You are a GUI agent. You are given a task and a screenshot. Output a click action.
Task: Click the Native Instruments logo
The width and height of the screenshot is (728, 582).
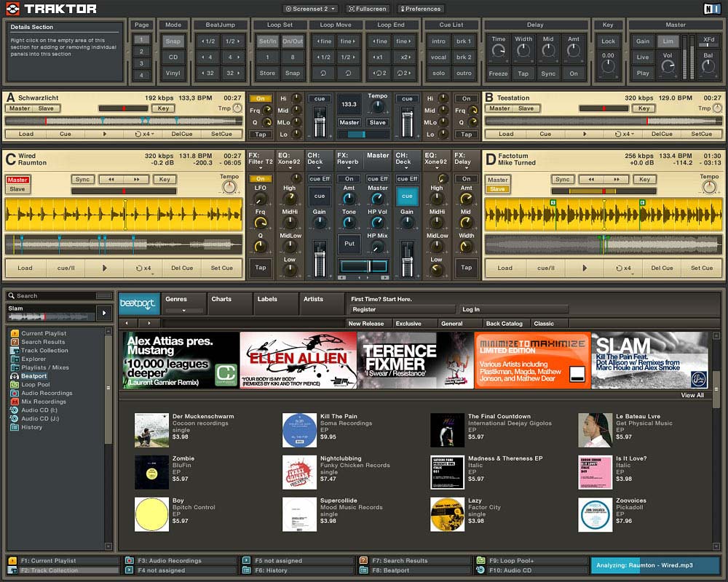pos(711,9)
